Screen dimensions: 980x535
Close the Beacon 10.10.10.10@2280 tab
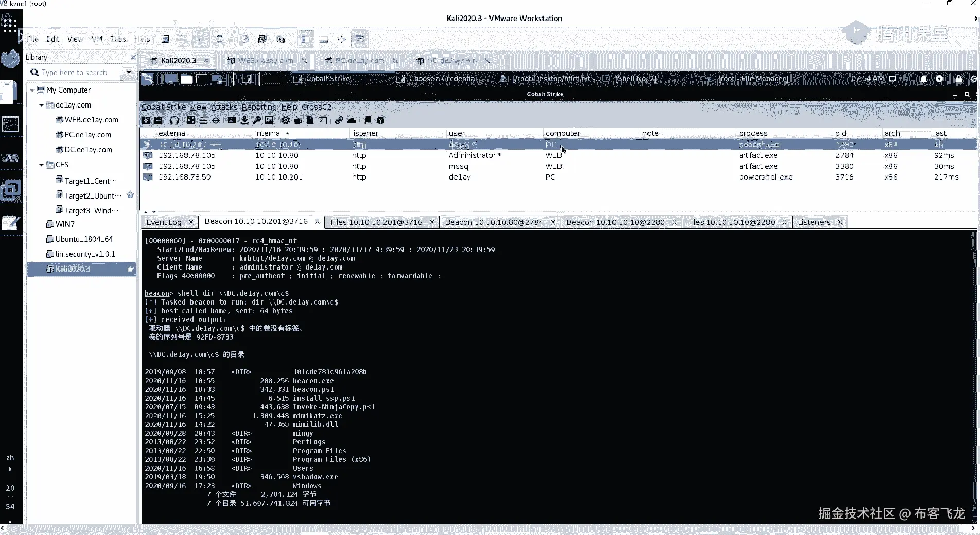coord(674,222)
